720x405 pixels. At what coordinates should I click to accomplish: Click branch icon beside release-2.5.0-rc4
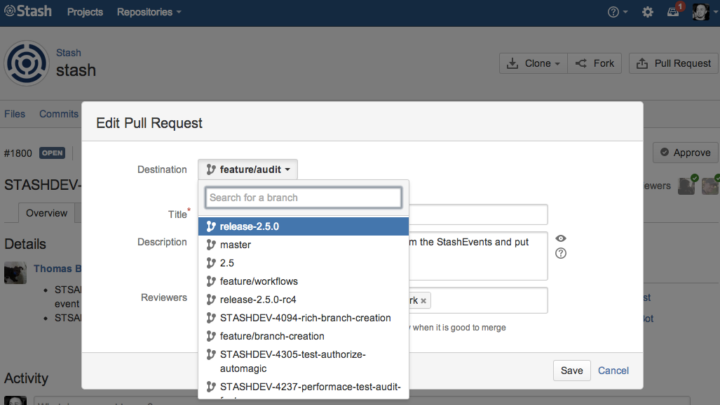(x=211, y=300)
